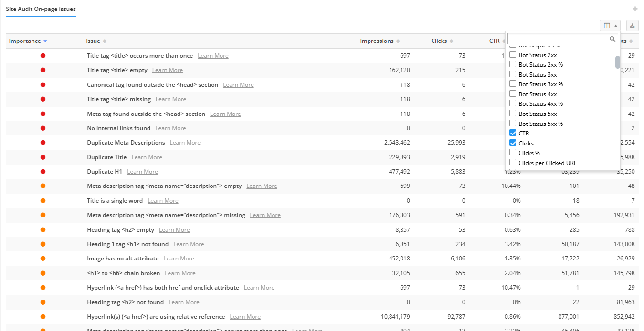Click the red dot beside Duplicate Title
Screen dimensions: 644x331
pyautogui.click(x=43, y=157)
